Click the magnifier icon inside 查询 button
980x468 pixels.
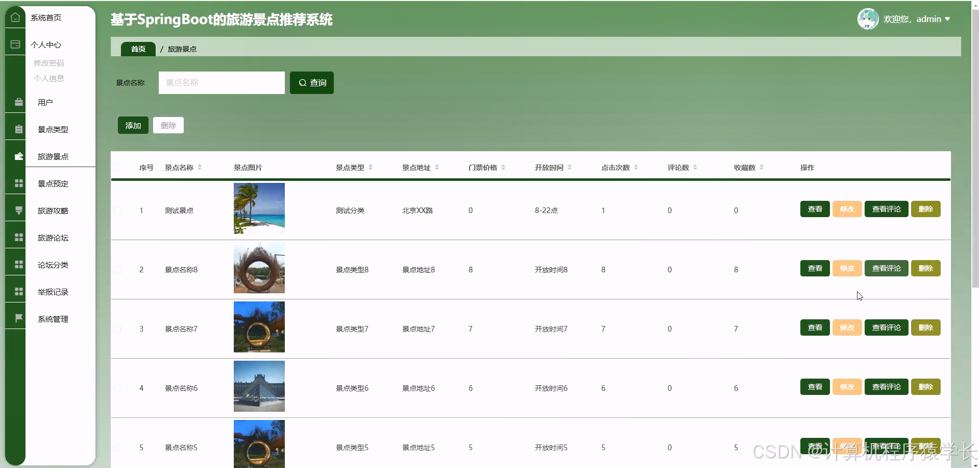(x=302, y=82)
